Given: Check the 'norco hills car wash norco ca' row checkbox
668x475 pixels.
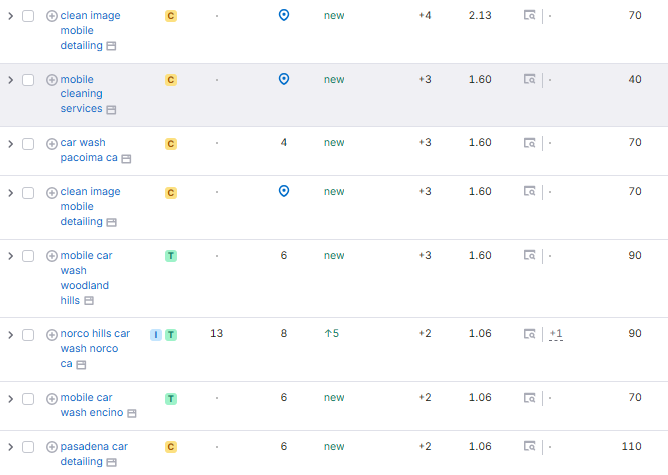Looking at the screenshot, I should point(28,334).
